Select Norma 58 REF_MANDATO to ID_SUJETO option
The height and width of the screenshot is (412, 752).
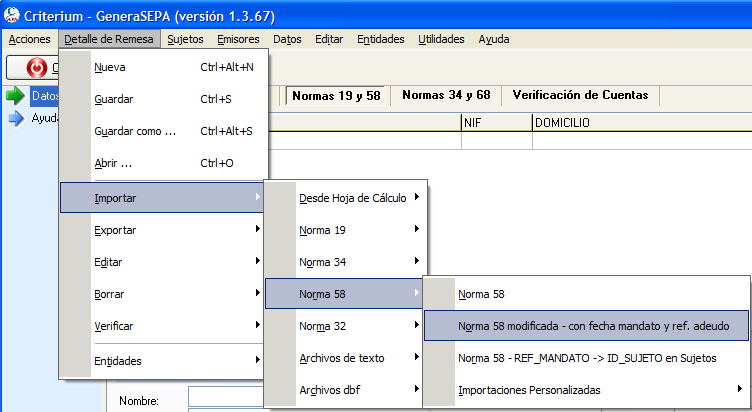pos(587,358)
